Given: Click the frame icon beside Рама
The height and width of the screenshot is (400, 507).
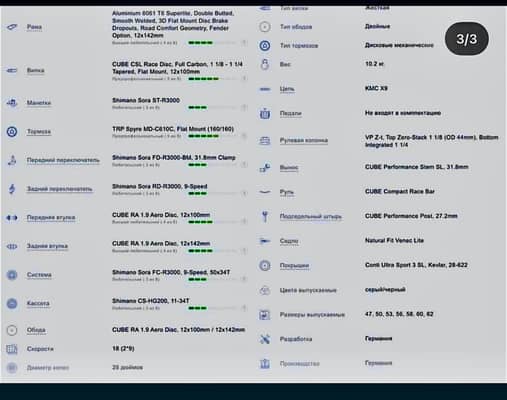Looking at the screenshot, I should (12, 27).
